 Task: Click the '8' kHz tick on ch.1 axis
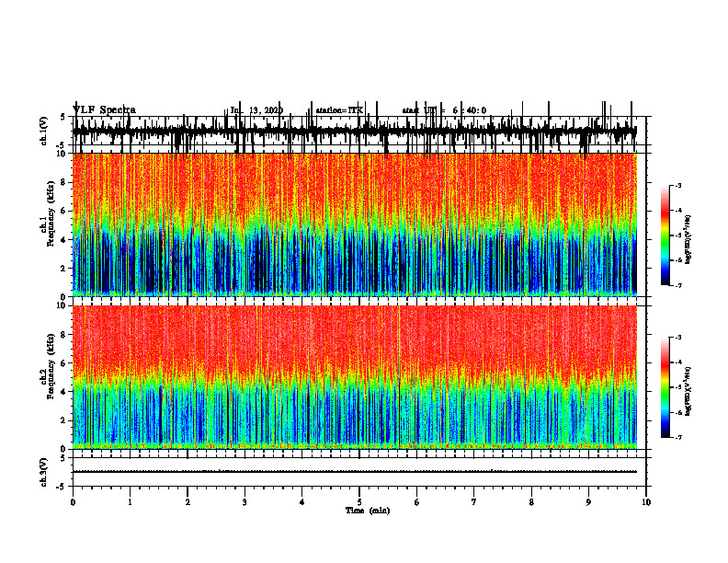[x=63, y=182]
